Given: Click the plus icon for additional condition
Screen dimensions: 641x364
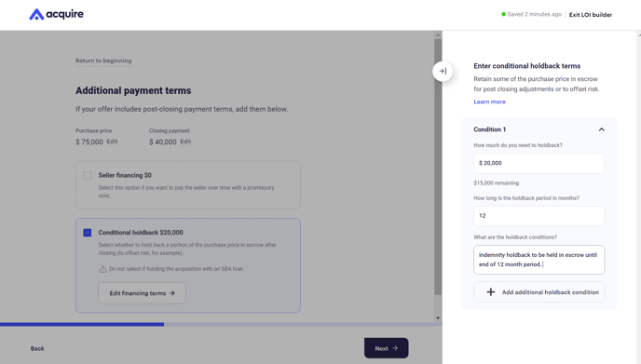Looking at the screenshot, I should point(491,292).
